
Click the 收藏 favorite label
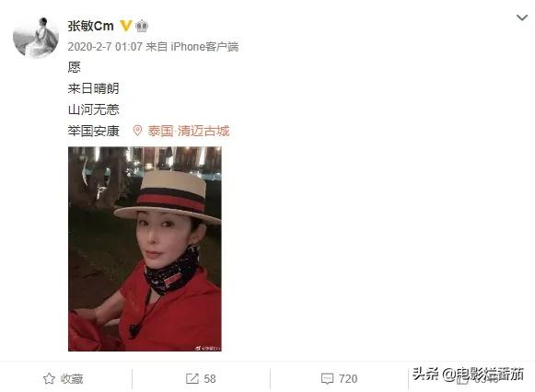tap(72, 379)
